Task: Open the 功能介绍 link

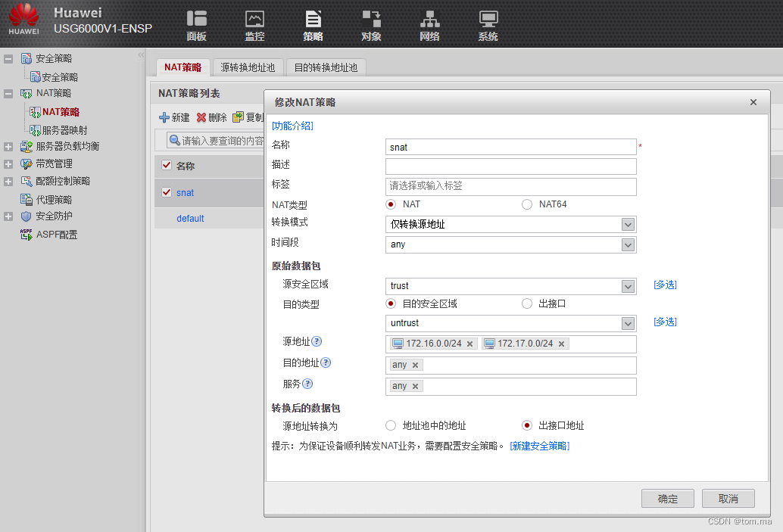Action: pyautogui.click(x=292, y=126)
